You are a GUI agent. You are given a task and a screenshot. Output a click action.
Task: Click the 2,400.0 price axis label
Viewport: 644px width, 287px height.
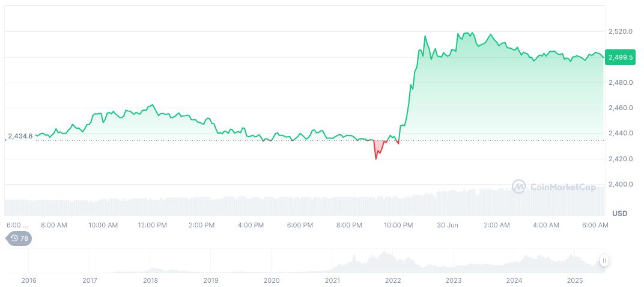(620, 184)
